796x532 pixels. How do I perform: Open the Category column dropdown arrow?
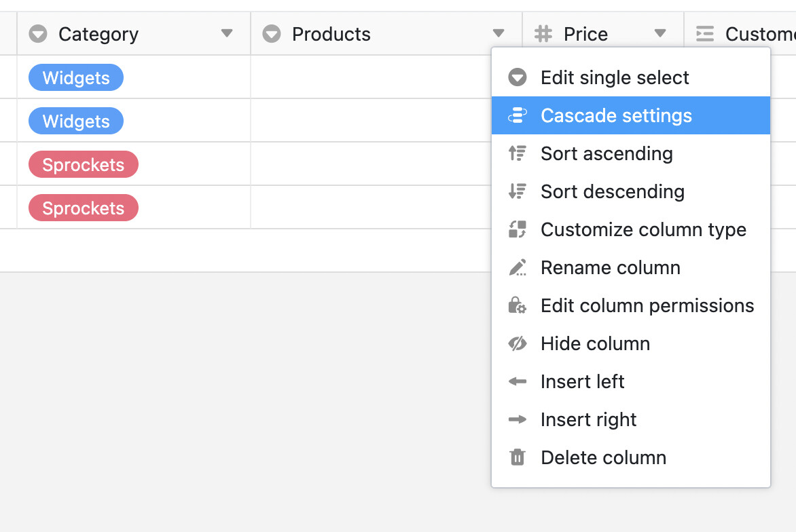pyautogui.click(x=227, y=34)
